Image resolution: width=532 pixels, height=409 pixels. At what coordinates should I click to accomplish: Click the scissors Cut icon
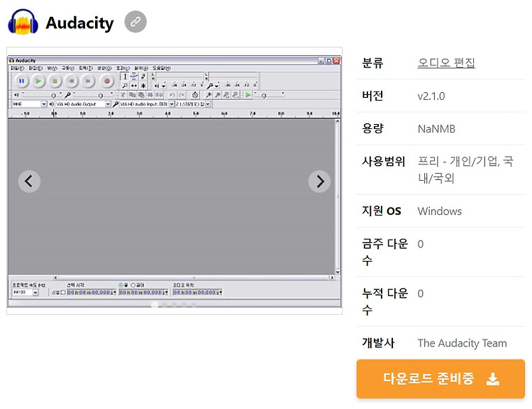[123, 95]
